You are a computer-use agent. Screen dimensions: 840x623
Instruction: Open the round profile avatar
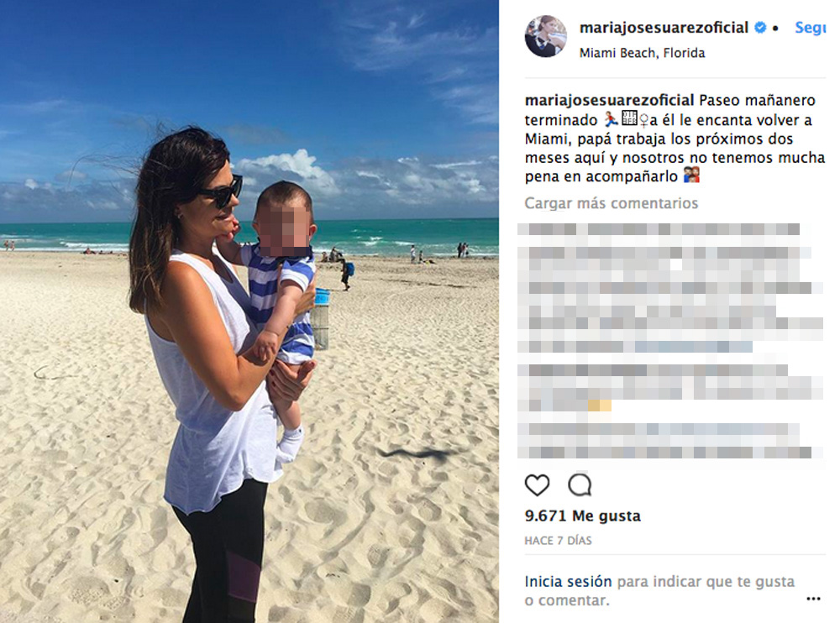click(x=545, y=36)
